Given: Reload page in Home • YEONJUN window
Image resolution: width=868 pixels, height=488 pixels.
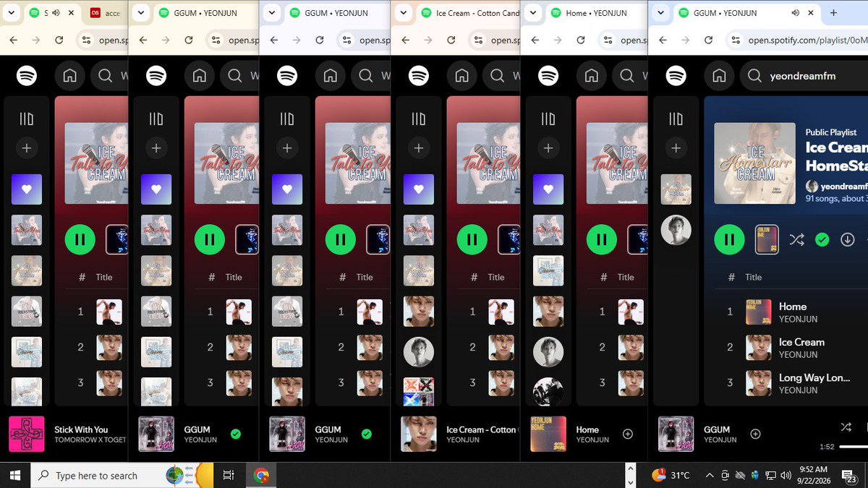Looking at the screenshot, I should (581, 40).
